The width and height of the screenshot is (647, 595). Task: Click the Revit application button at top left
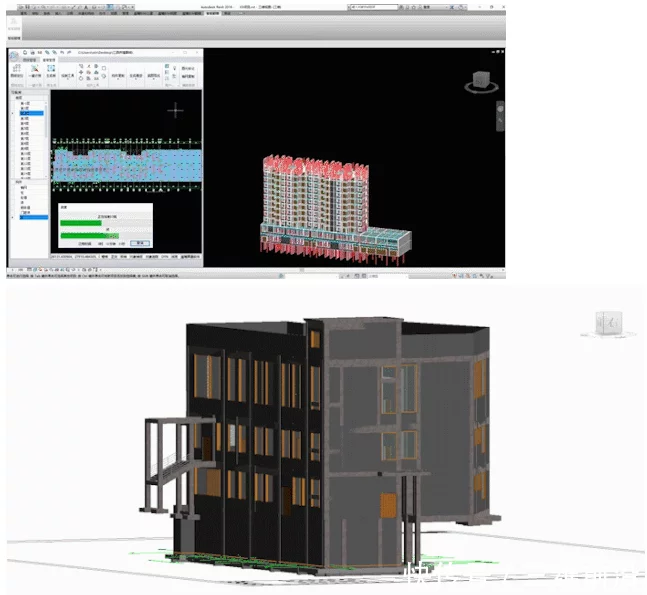[10, 6]
